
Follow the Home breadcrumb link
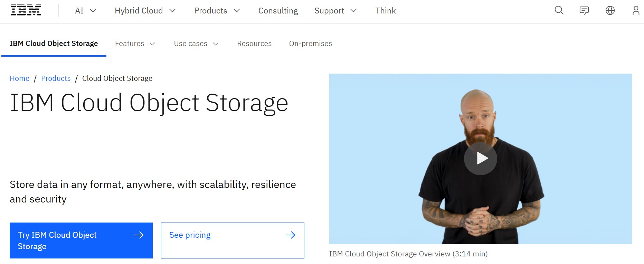pyautogui.click(x=20, y=78)
